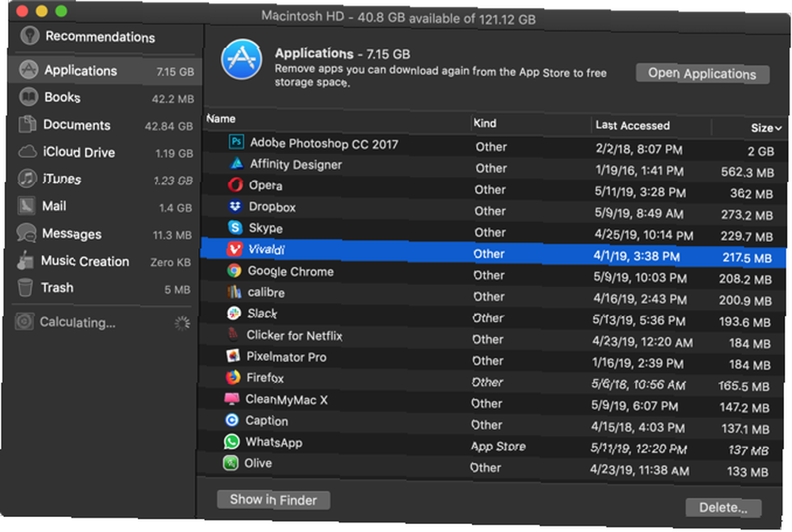Click the App Store kind cell for WhatsApp

point(498,446)
